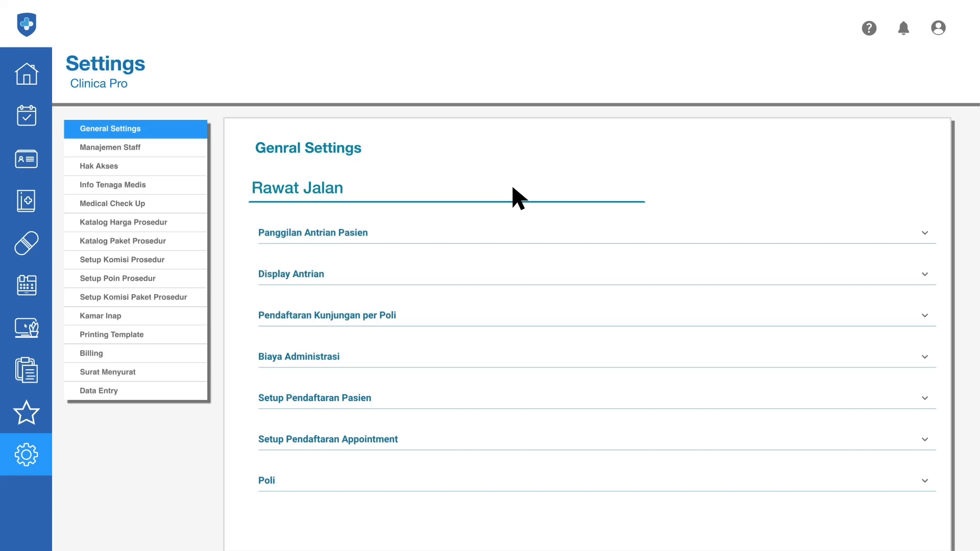980x551 pixels.
Task: Go to Printing Template settings
Action: [x=111, y=335]
